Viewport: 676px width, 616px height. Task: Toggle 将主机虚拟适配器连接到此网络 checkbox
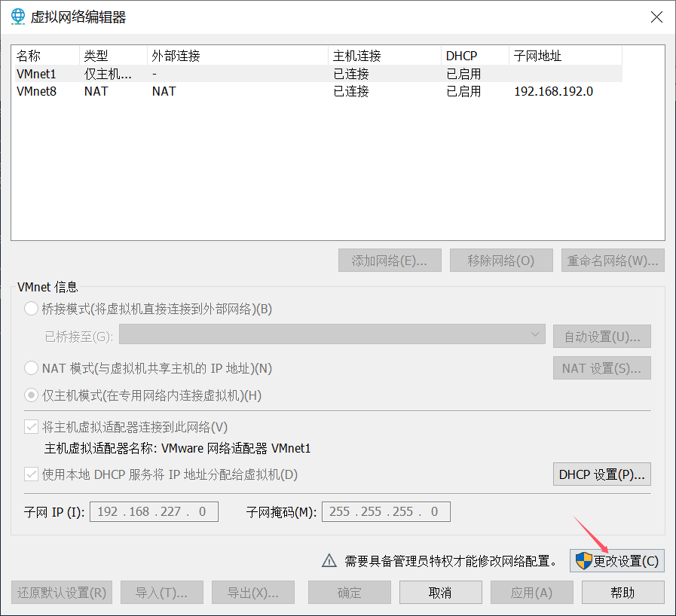[31, 427]
